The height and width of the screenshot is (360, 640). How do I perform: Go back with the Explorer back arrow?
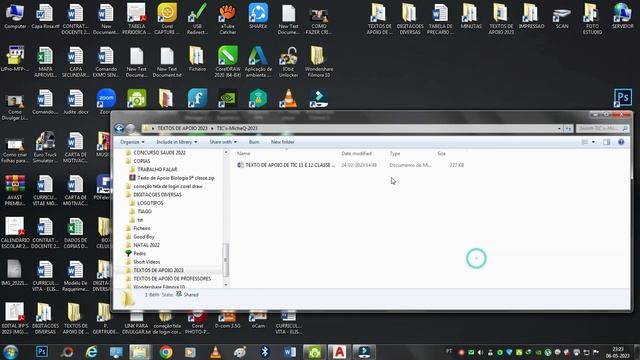pyautogui.click(x=119, y=129)
